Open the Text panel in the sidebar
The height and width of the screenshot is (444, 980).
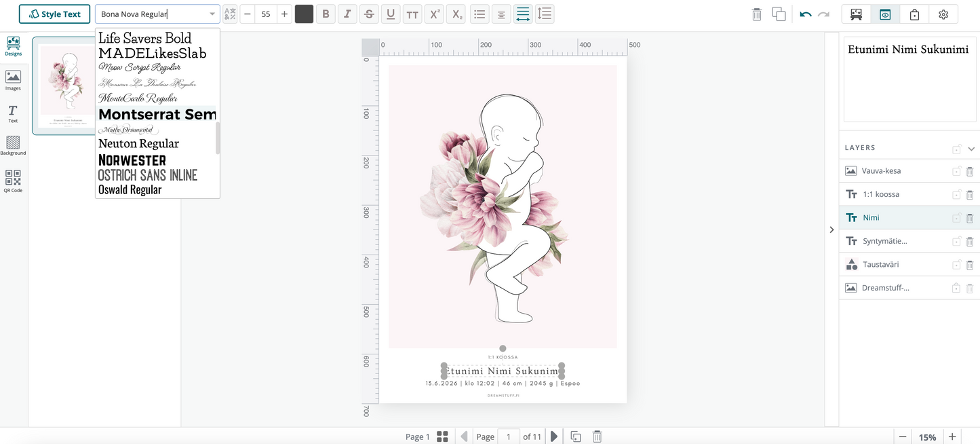pyautogui.click(x=13, y=113)
